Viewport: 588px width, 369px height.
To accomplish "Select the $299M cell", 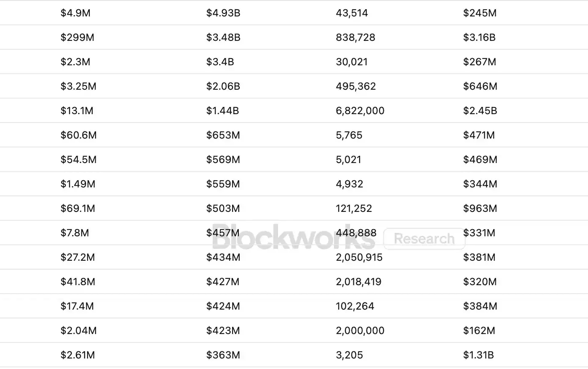I will [x=78, y=37].
